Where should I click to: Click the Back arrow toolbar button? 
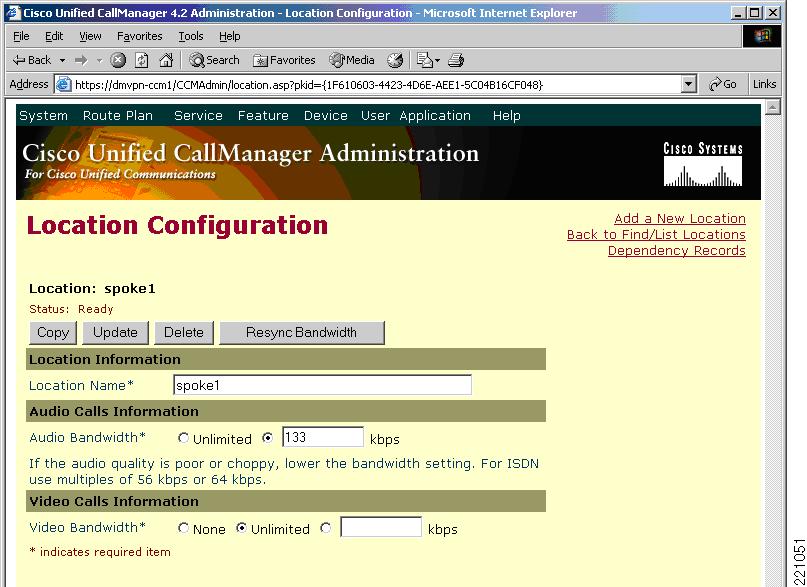tap(32, 60)
